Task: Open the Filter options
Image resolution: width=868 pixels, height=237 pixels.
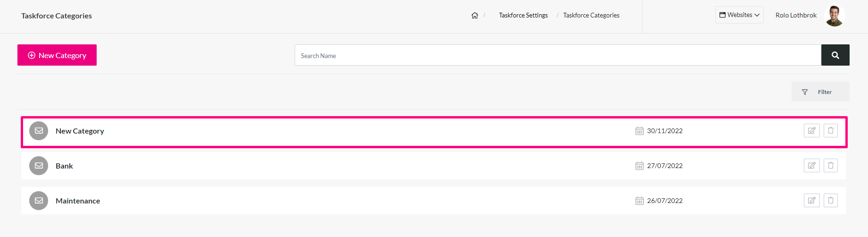Action: tap(820, 92)
